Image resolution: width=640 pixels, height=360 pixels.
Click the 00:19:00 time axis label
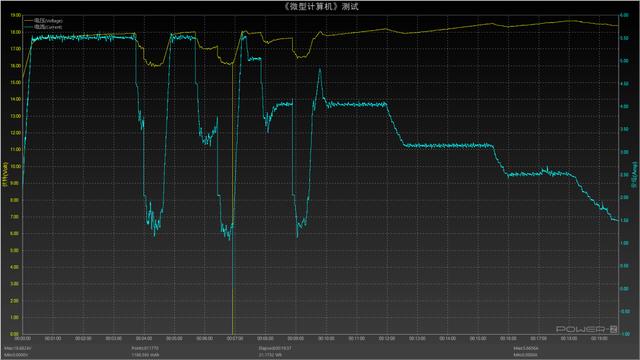pos(599,338)
